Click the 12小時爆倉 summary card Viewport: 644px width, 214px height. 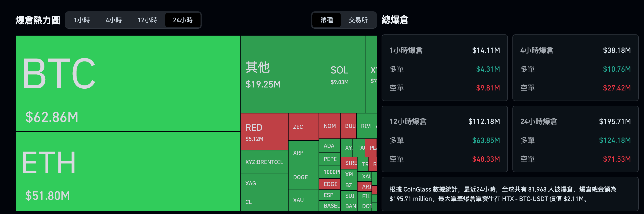(444, 139)
